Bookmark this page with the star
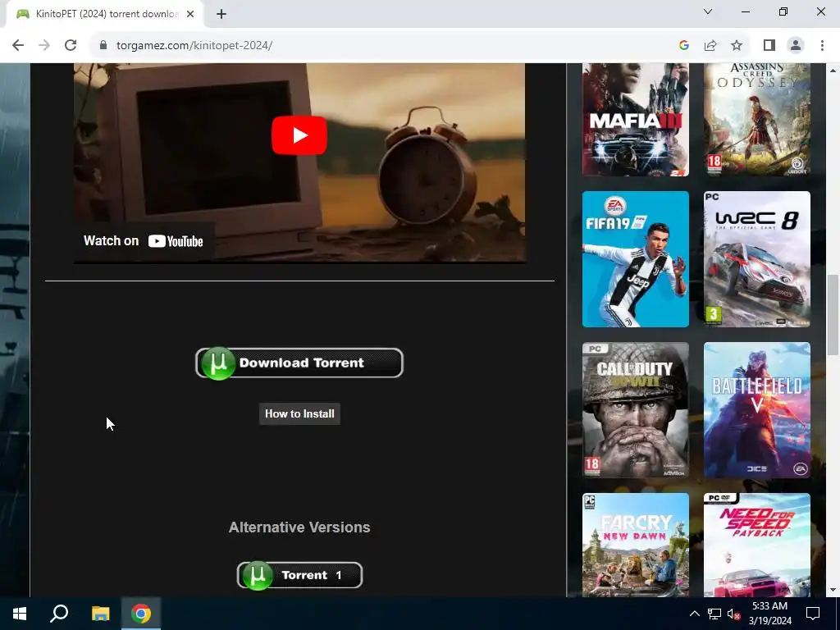Image resolution: width=840 pixels, height=630 pixels. point(737,46)
